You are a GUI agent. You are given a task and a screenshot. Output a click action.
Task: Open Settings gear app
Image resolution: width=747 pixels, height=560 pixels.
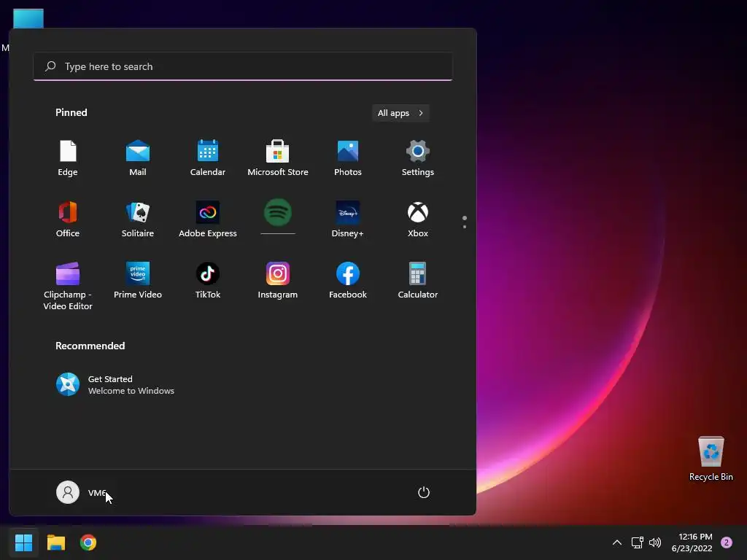pos(418,158)
